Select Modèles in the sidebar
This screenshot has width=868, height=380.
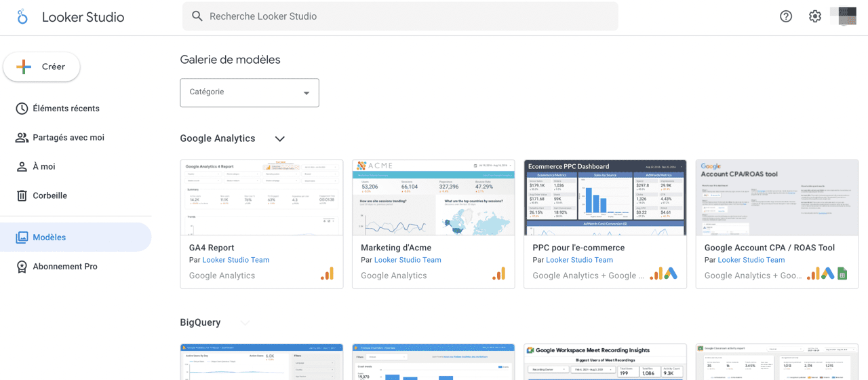(x=76, y=237)
